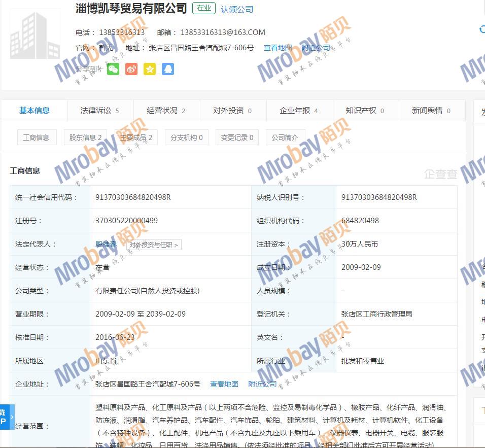Share company via WeChat icon

[x=113, y=69]
